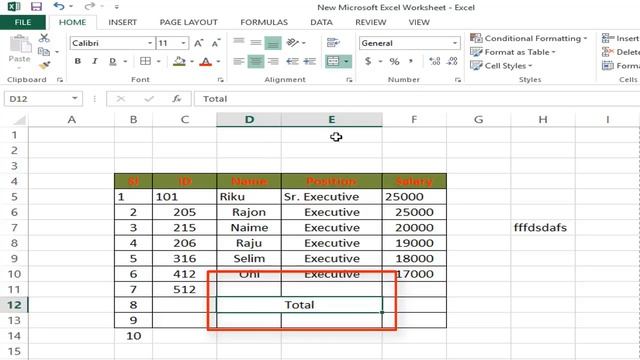
Task: Select the Format Painter brush
Action: click(44, 65)
